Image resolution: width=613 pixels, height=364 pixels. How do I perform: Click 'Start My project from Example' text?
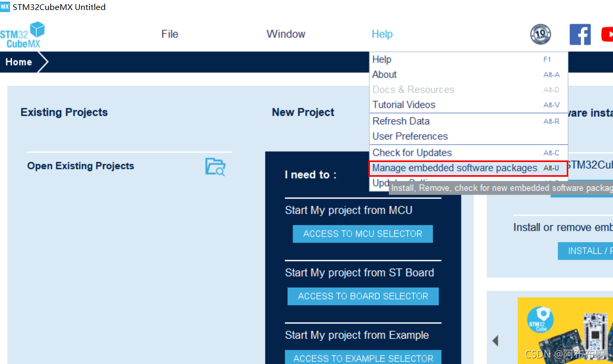coord(357,335)
